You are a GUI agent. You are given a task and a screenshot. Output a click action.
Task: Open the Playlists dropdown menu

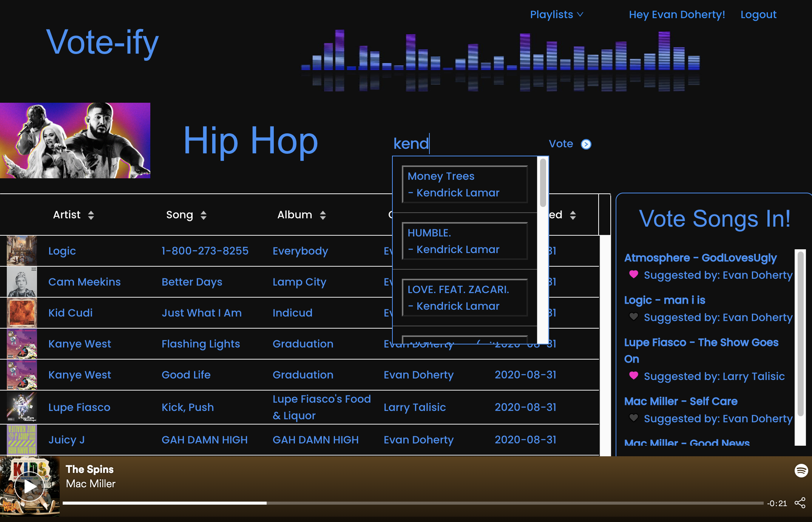coord(557,15)
